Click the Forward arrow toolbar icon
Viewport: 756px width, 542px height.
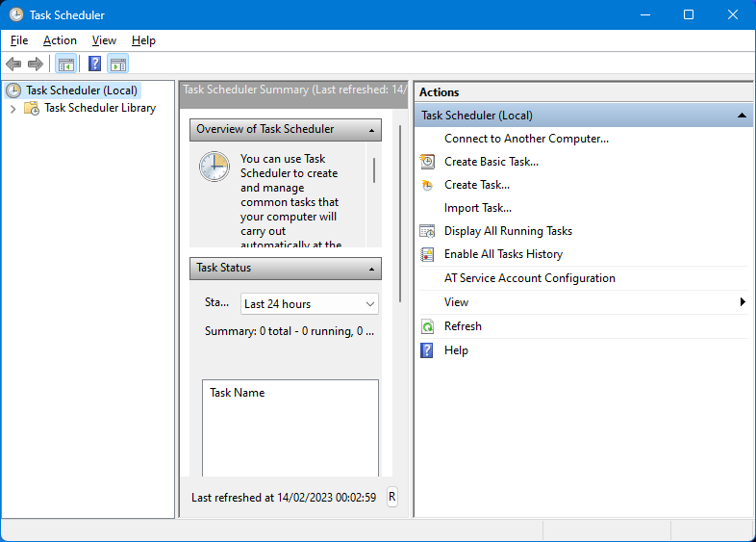tap(36, 65)
